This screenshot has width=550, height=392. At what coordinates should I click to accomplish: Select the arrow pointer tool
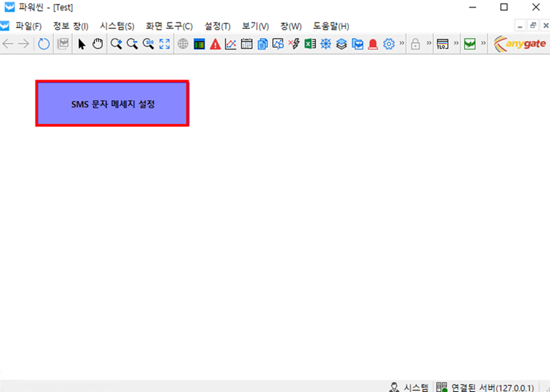tap(82, 44)
